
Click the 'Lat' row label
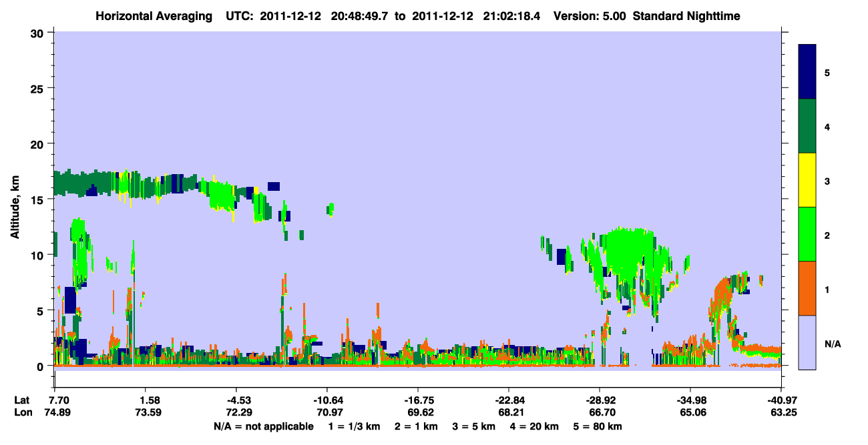point(21,400)
